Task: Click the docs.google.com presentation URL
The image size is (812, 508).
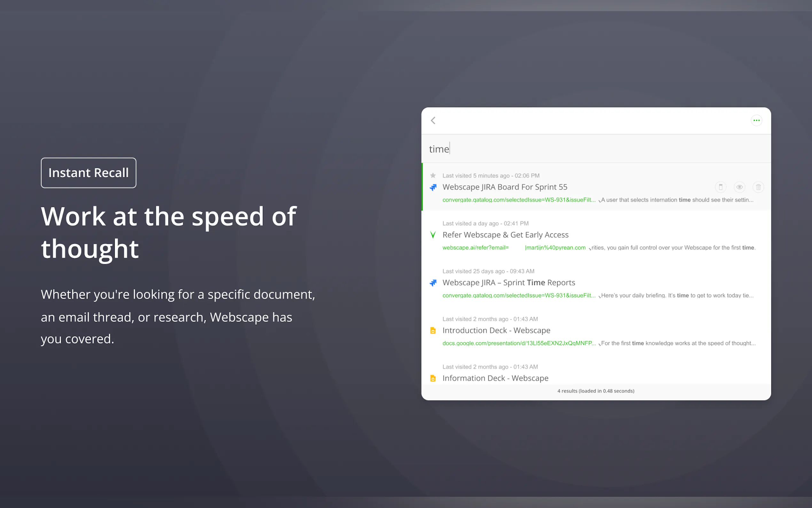Action: click(519, 343)
